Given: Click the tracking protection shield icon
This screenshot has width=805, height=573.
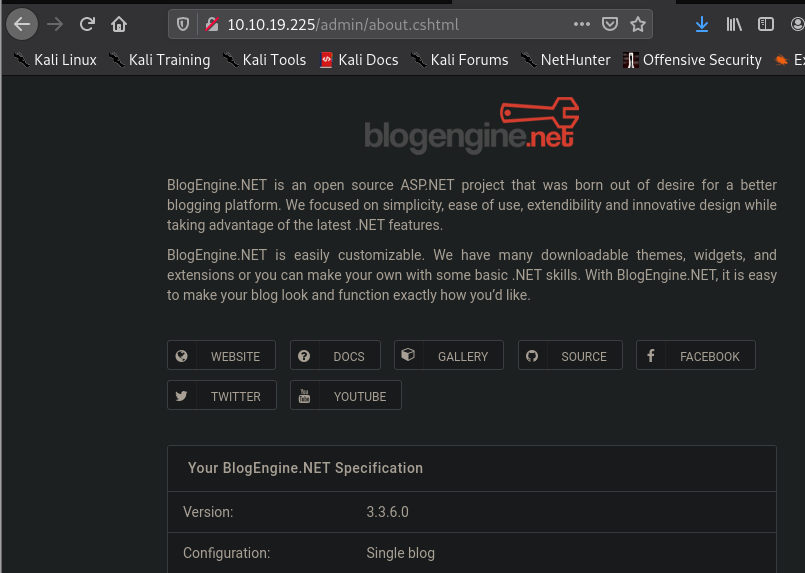Looking at the screenshot, I should [x=183, y=24].
